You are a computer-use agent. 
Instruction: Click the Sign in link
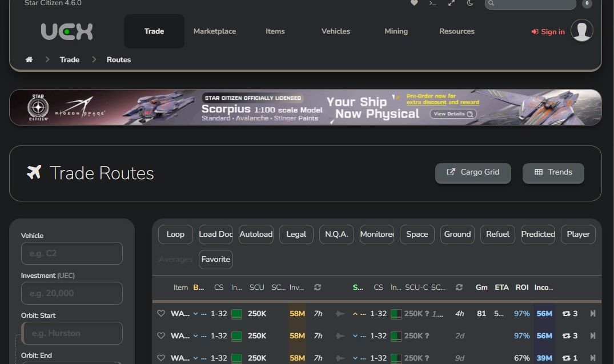548,31
